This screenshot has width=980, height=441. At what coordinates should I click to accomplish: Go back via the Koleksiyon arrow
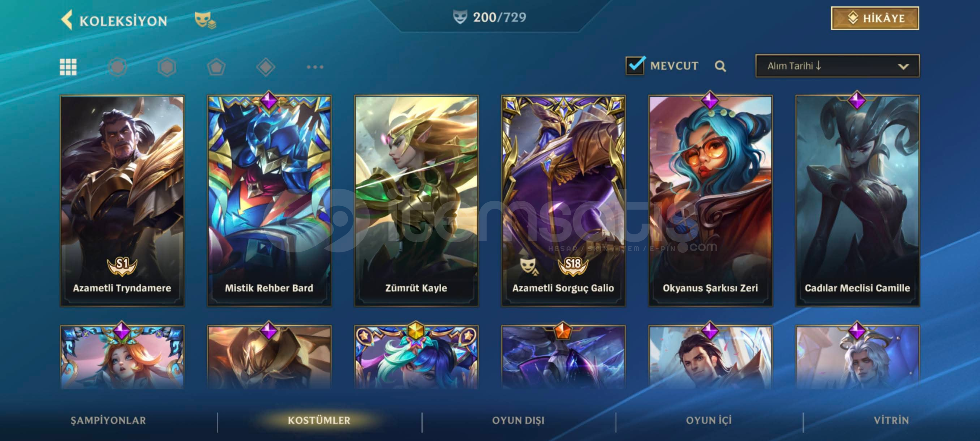pyautogui.click(x=67, y=20)
